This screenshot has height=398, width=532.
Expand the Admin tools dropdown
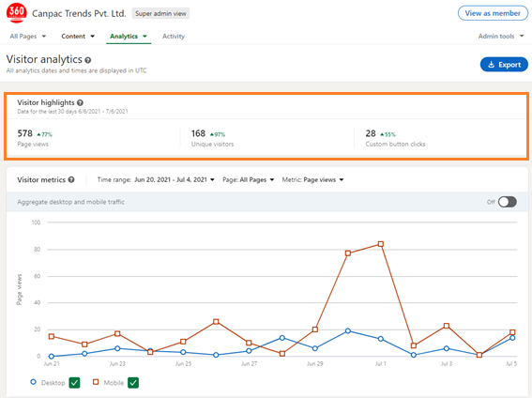[x=501, y=37]
